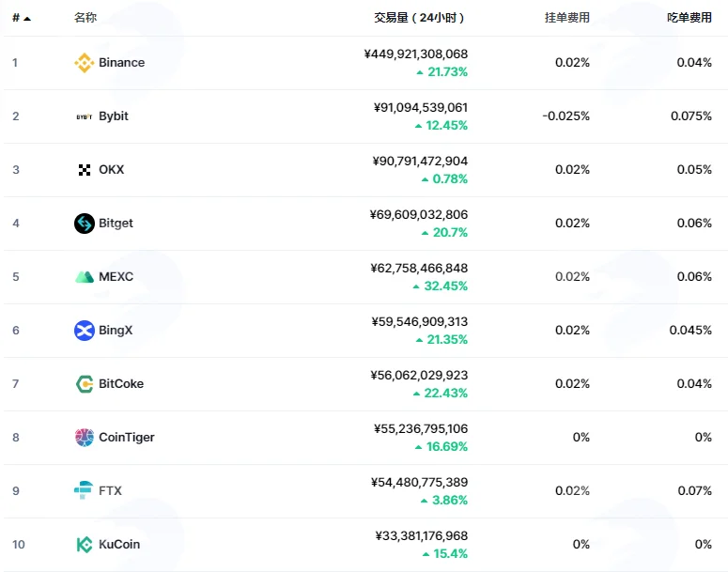728x572 pixels.
Task: Click Bitget's 20.7% volume change
Action: (x=445, y=233)
